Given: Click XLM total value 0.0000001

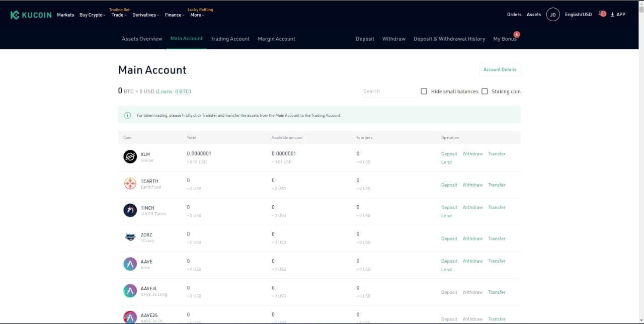Looking at the screenshot, I should (199, 154).
